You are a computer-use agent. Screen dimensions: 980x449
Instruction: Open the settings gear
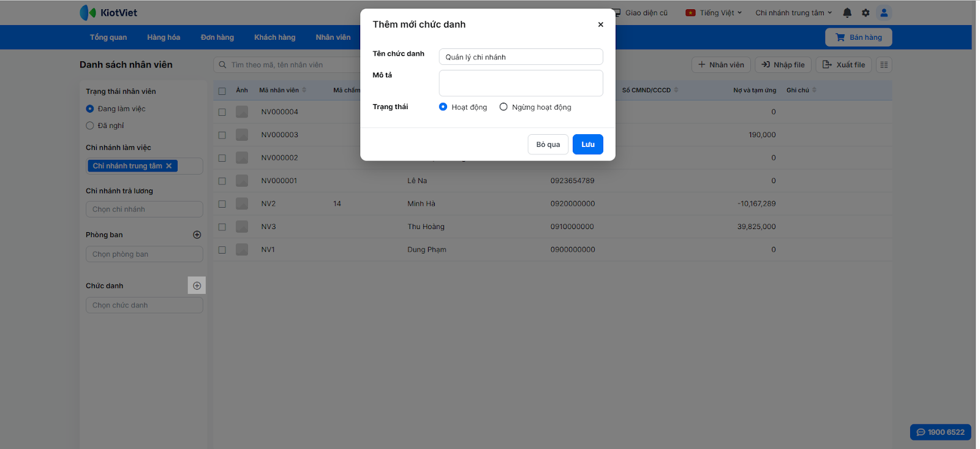point(865,13)
